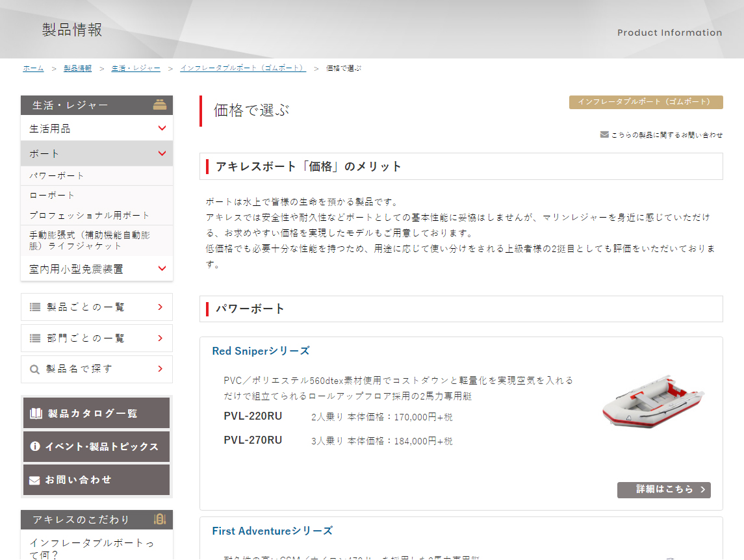Select 室内用小型免震装置 menu item

(97, 268)
